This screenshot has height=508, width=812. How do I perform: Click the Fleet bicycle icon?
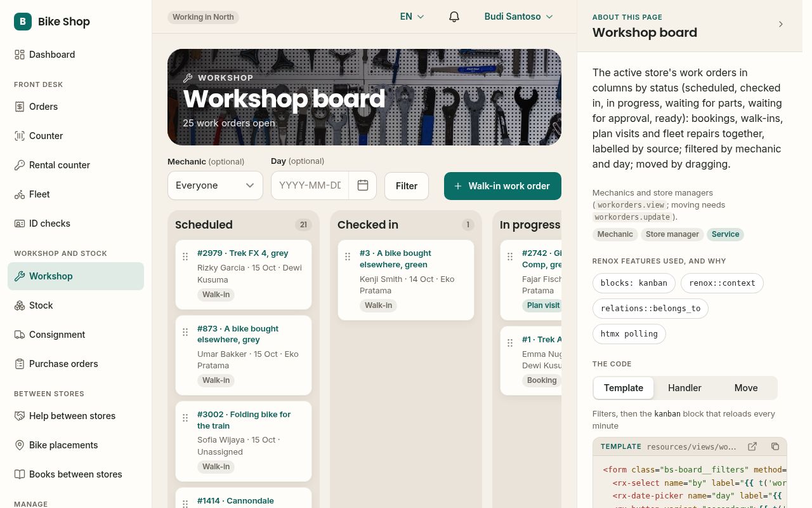pyautogui.click(x=20, y=194)
